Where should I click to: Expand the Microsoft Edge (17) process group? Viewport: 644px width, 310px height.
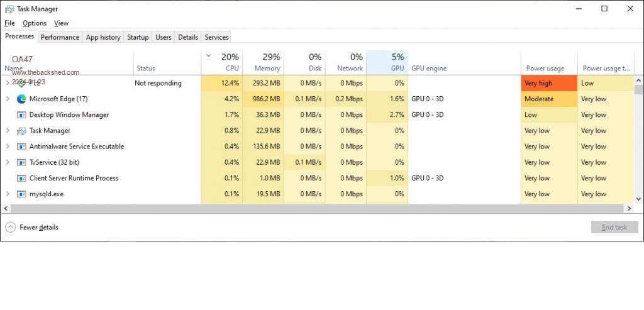[8, 99]
